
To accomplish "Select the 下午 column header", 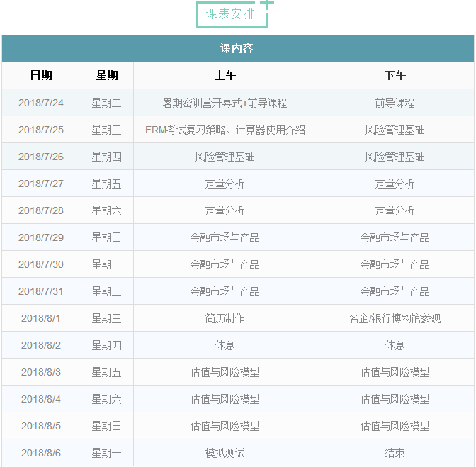I will pos(395,75).
